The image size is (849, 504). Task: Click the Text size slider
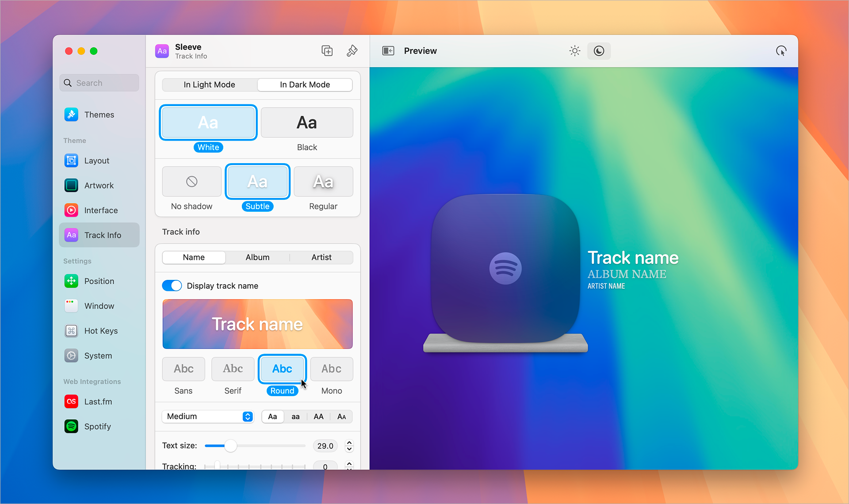coord(255,446)
